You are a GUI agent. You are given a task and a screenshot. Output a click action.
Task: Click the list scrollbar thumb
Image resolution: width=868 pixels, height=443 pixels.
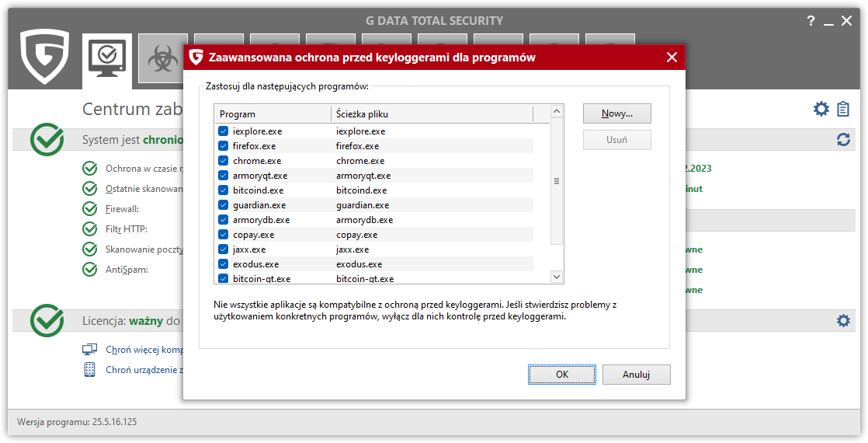click(x=557, y=181)
